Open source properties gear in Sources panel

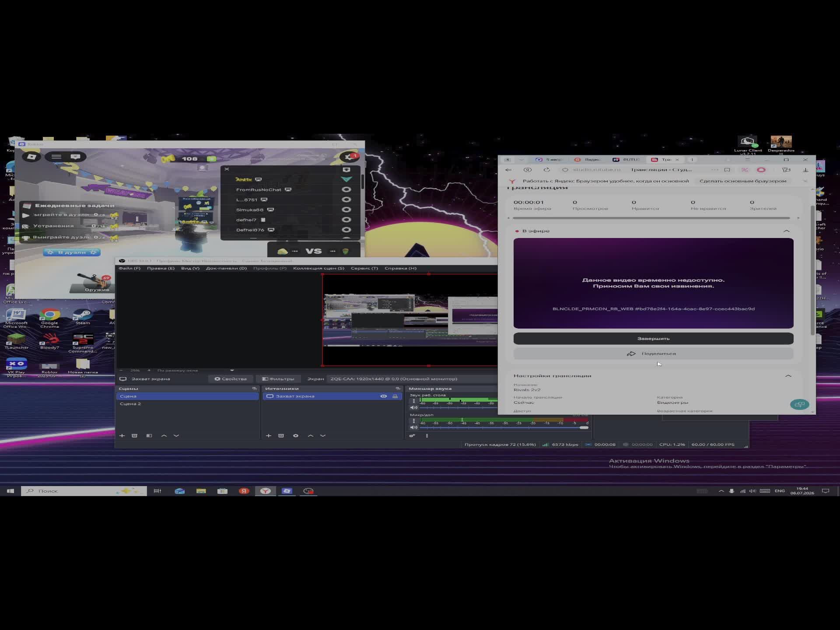point(296,435)
